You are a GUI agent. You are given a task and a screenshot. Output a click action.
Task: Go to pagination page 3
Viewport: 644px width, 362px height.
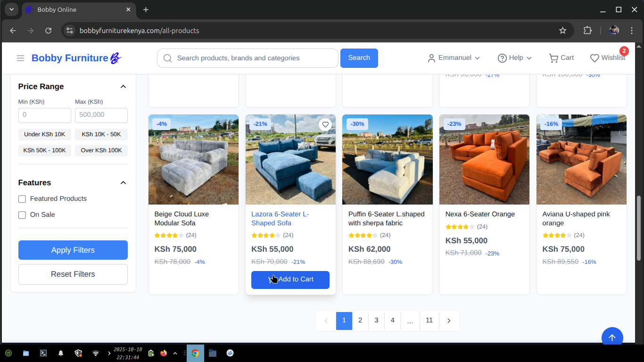pyautogui.click(x=376, y=321)
